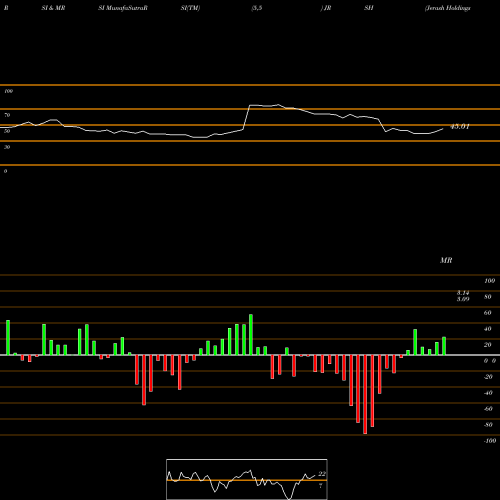Select the 'SI MunafaSutraR' header text

pyautogui.click(x=123, y=8)
